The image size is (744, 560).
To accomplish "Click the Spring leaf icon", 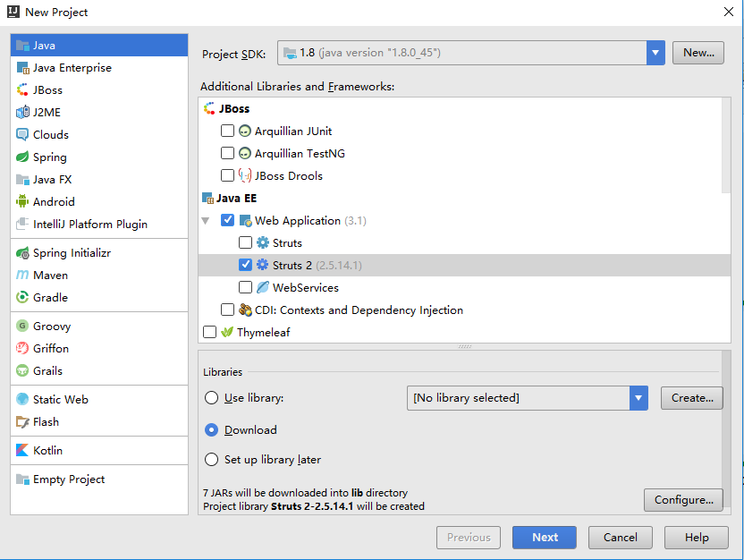I will click(22, 157).
